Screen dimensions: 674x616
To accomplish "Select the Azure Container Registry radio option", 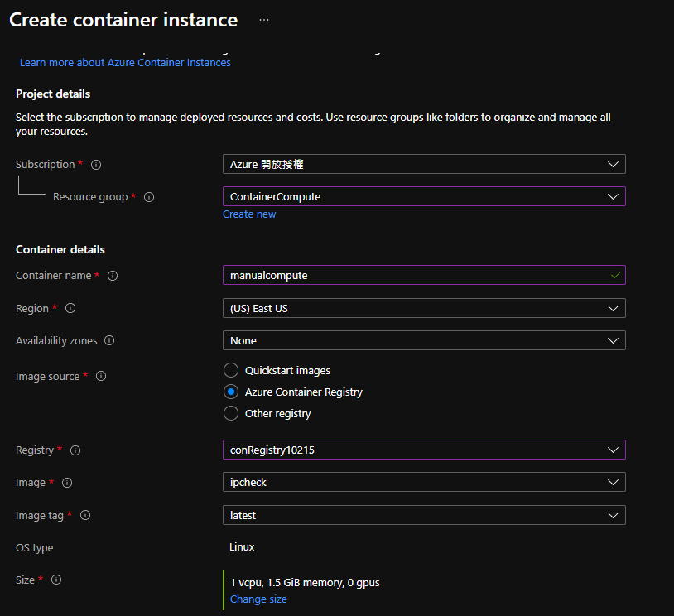I will point(232,392).
